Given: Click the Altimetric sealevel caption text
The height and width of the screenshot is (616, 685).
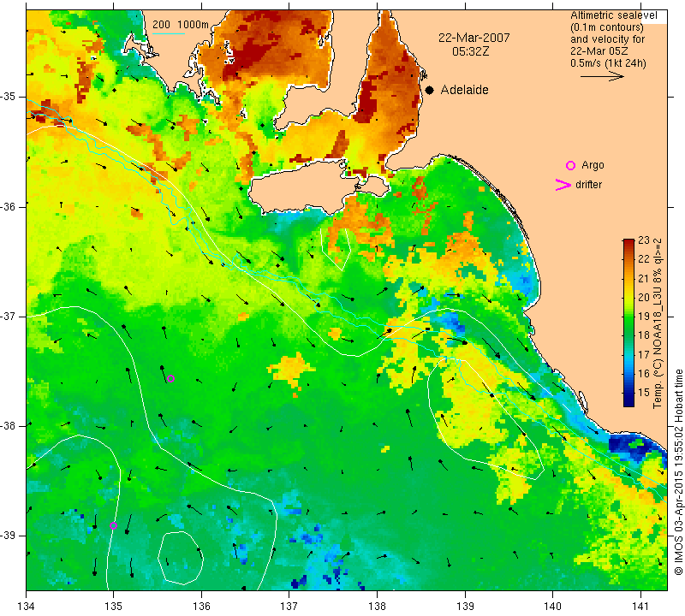Looking at the screenshot, I should (613, 15).
